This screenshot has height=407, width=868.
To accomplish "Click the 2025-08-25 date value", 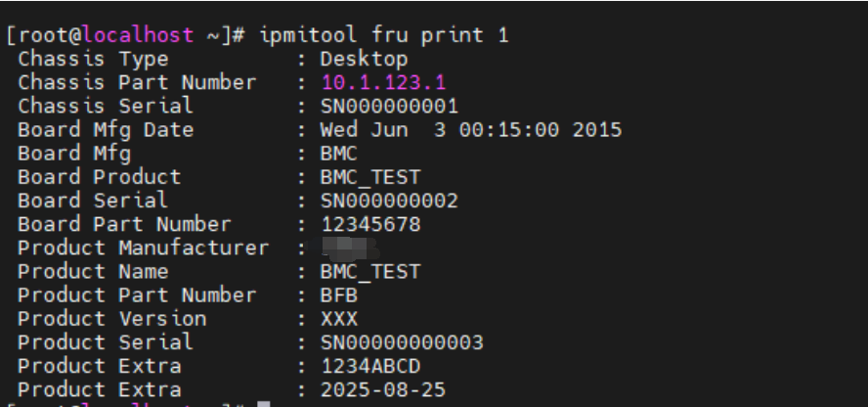I will 383,389.
